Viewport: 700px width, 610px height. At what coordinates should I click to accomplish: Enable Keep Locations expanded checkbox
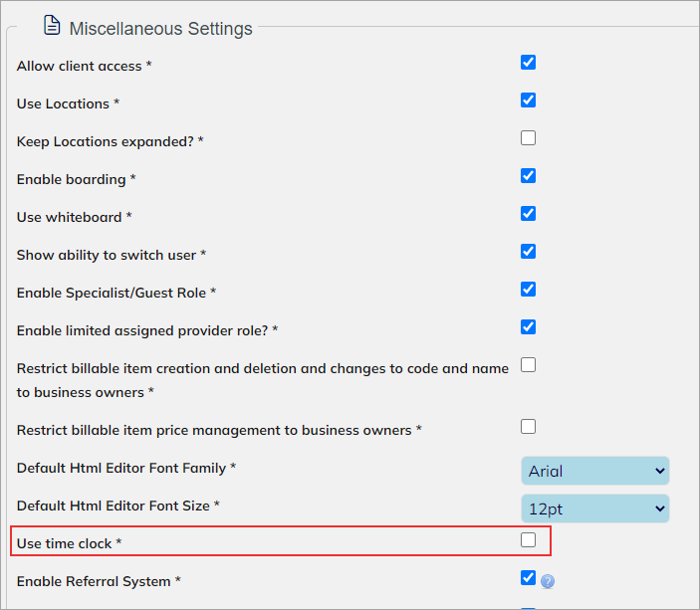(528, 138)
